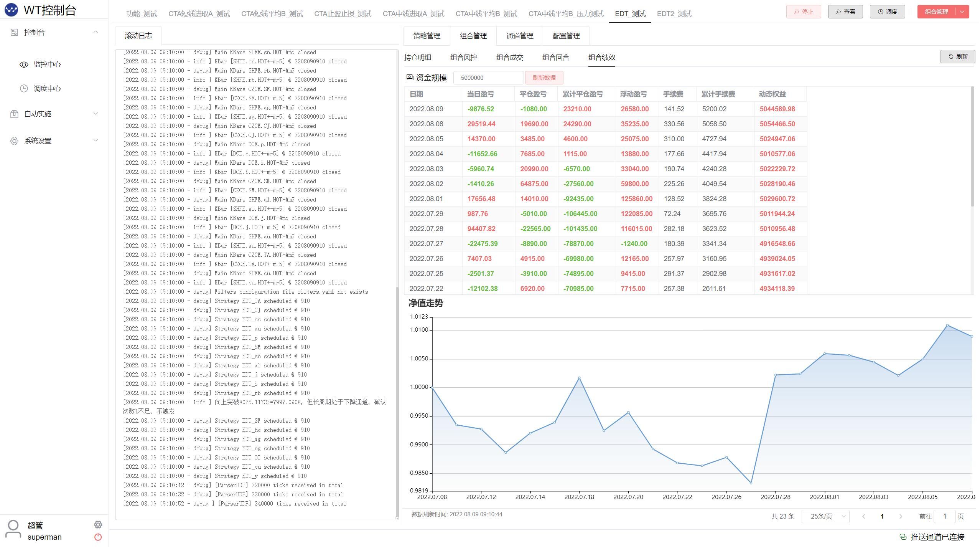Click the performance table vertical scrollbar
The height and width of the screenshot is (547, 980).
[x=972, y=146]
